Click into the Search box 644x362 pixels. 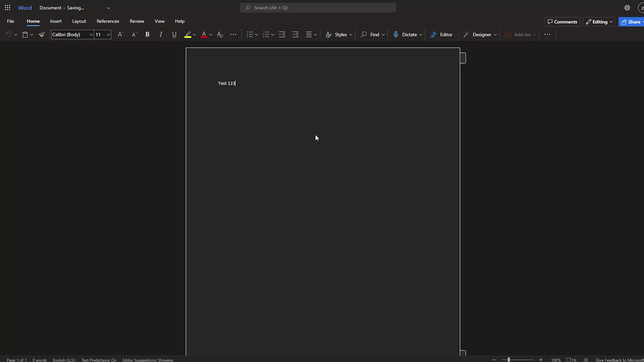318,8
